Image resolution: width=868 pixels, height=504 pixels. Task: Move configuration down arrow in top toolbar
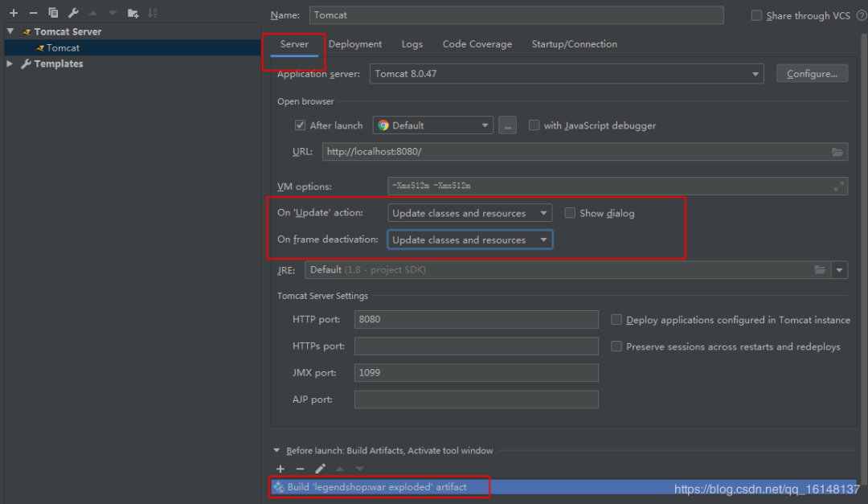point(113,13)
